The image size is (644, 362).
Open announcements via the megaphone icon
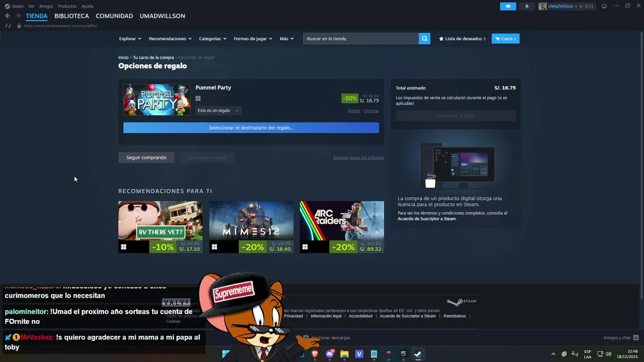pos(508,6)
